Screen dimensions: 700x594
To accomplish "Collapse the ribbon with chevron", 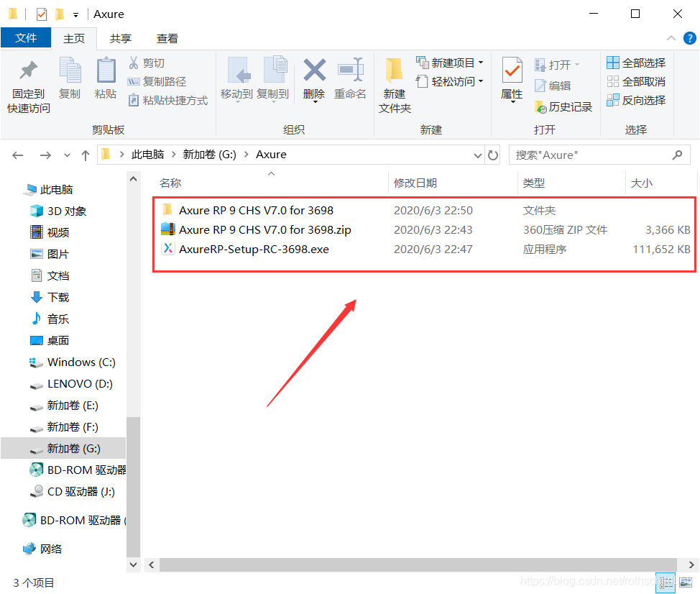I will (x=671, y=38).
